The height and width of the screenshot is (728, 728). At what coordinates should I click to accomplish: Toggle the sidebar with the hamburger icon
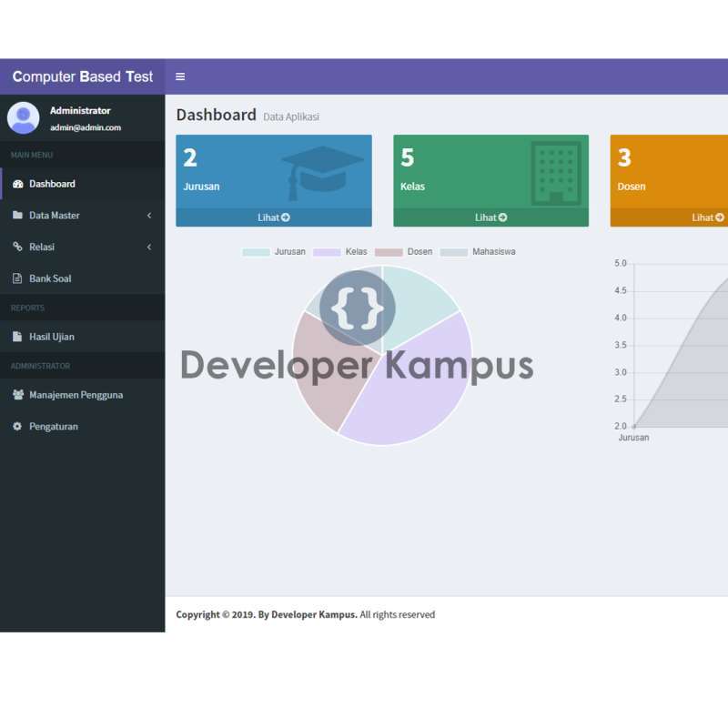(x=179, y=76)
